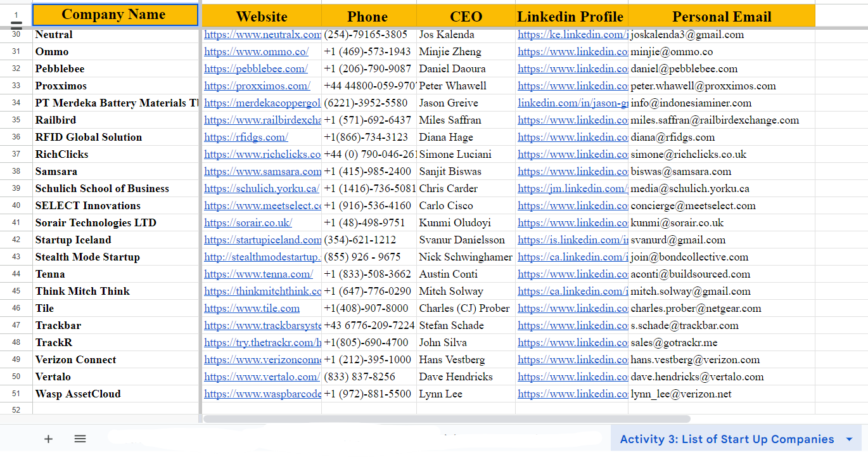The height and width of the screenshot is (457, 868).
Task: Open the meetselect website link
Action: tap(262, 206)
